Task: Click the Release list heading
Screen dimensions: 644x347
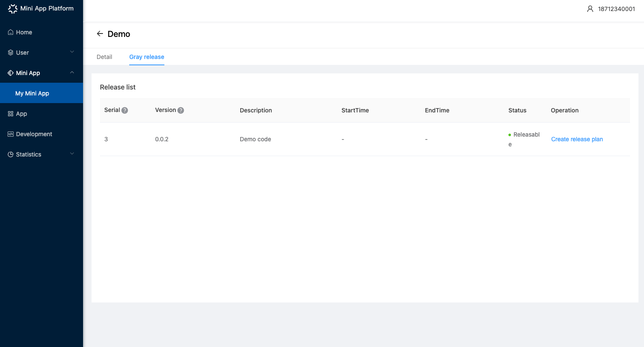Action: [118, 87]
